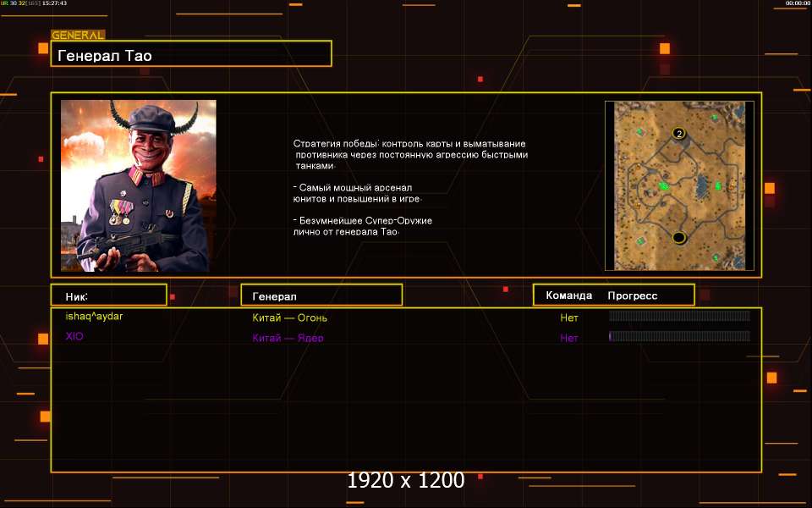This screenshot has width=812, height=508.
Task: Click the green supply marker at map center
Action: coord(664,185)
